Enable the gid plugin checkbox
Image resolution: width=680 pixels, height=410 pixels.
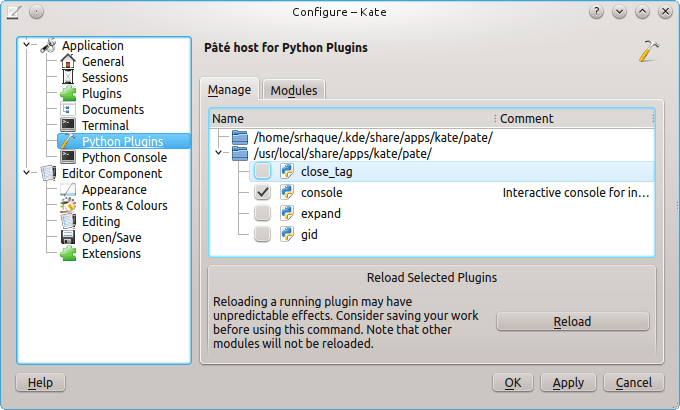(262, 234)
